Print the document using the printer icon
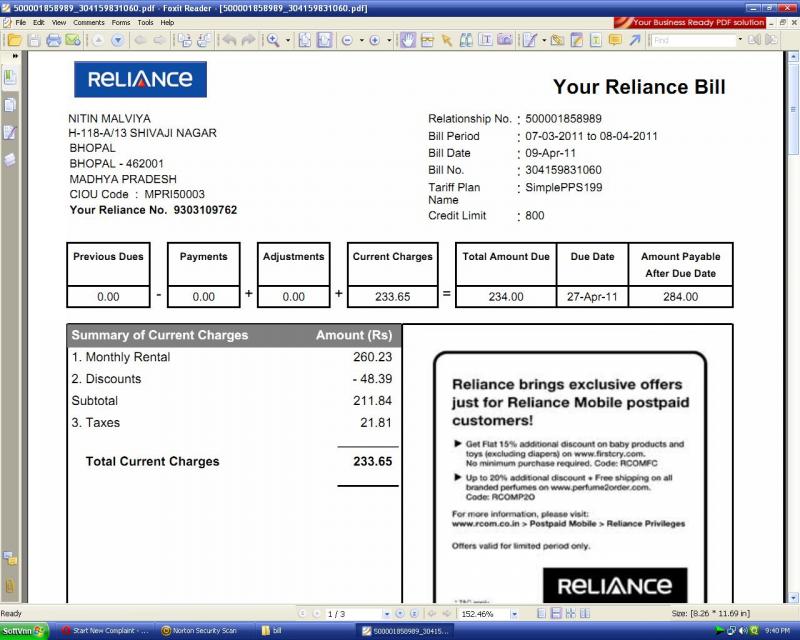The width and height of the screenshot is (800, 640). pyautogui.click(x=54, y=40)
